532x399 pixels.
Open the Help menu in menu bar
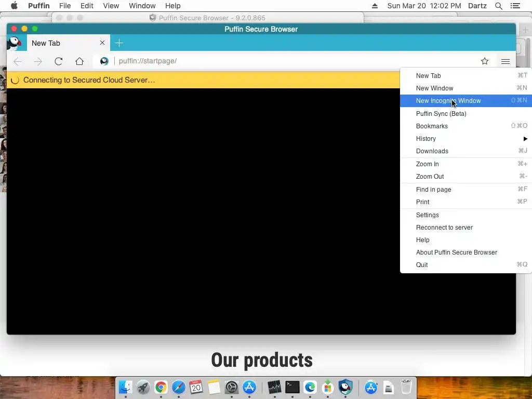[x=172, y=6]
